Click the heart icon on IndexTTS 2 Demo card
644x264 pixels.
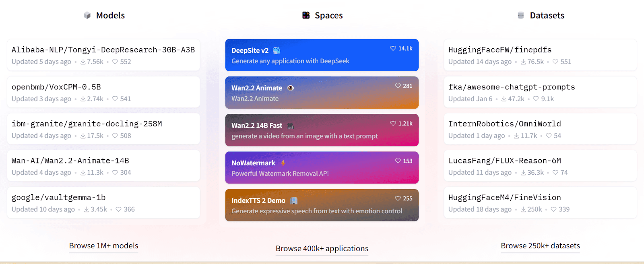398,198
